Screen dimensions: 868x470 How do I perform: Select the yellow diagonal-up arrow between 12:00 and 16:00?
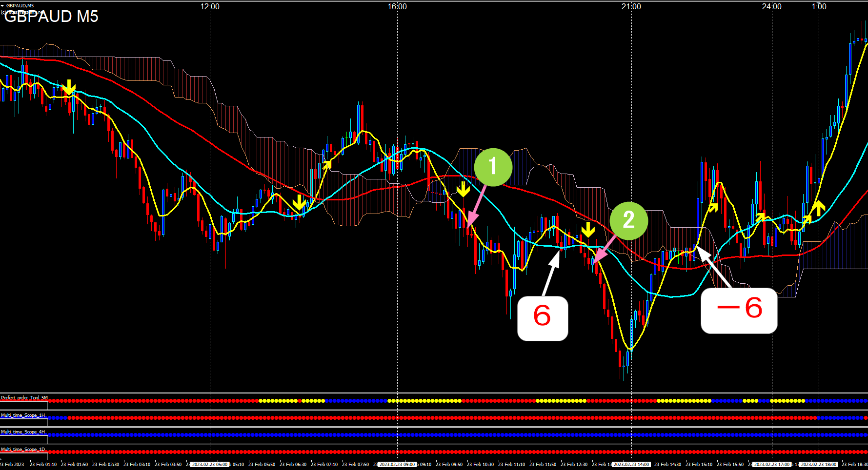click(x=327, y=164)
